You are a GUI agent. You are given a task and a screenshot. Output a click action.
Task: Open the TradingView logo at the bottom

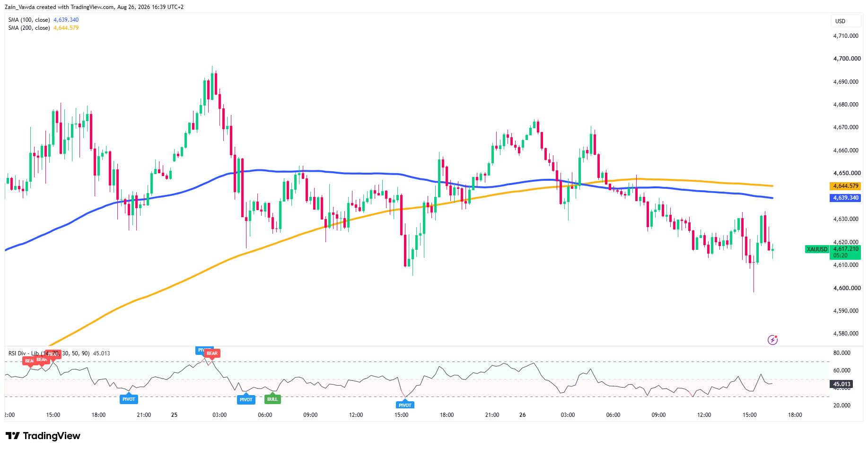pos(43,436)
